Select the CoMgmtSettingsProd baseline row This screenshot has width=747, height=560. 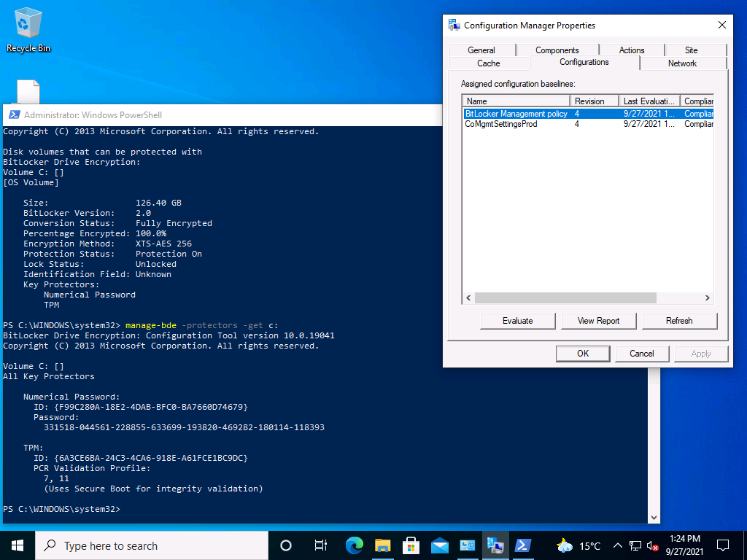[589, 124]
